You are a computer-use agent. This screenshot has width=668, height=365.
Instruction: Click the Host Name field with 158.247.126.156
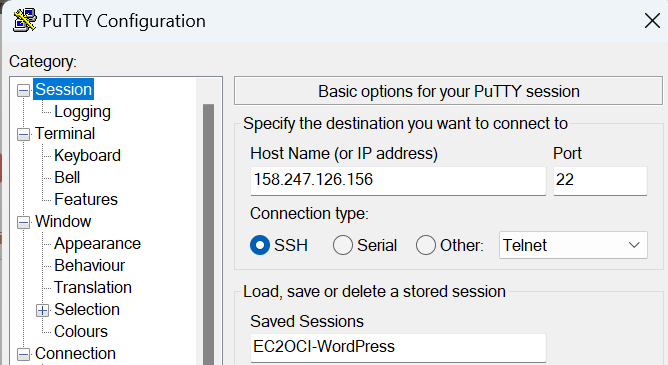(398, 181)
